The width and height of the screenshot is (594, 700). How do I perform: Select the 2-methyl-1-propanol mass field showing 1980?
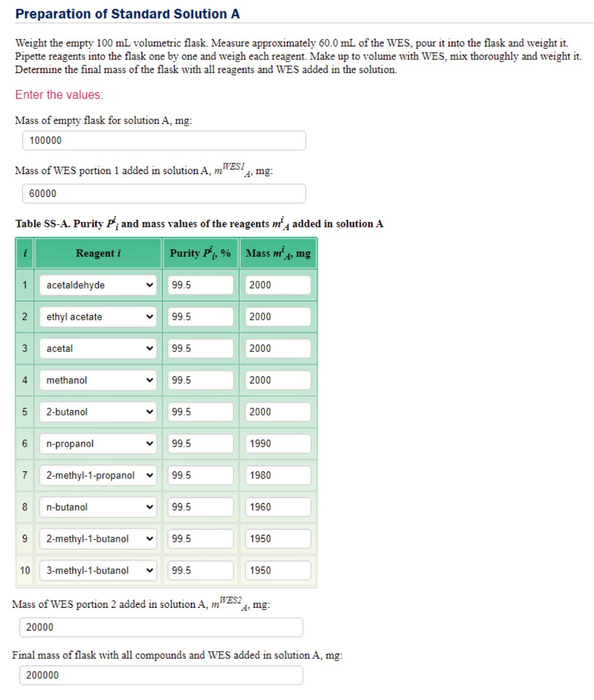tap(278, 475)
